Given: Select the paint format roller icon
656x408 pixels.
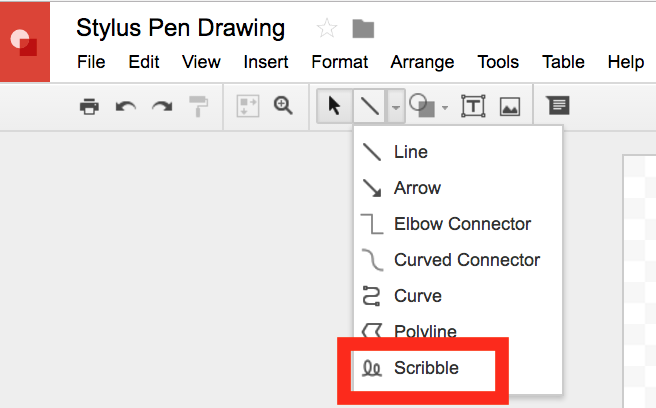Looking at the screenshot, I should pyautogui.click(x=199, y=106).
